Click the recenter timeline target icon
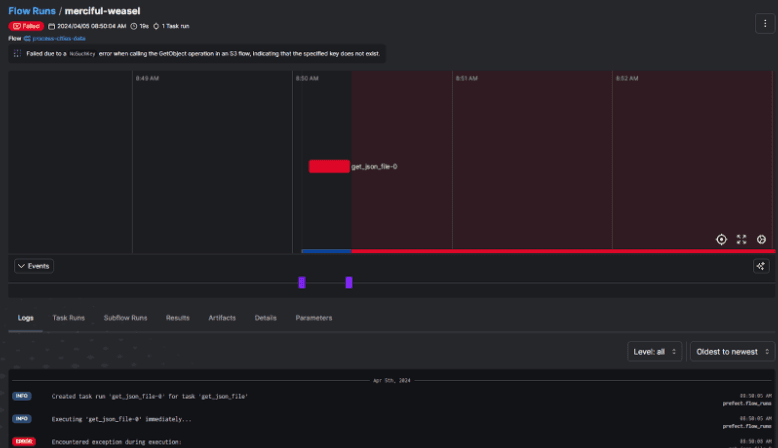The width and height of the screenshot is (778, 448). tap(721, 239)
